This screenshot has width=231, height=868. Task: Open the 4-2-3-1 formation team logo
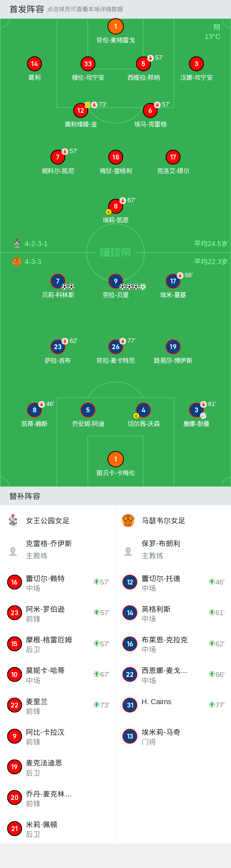17,243
